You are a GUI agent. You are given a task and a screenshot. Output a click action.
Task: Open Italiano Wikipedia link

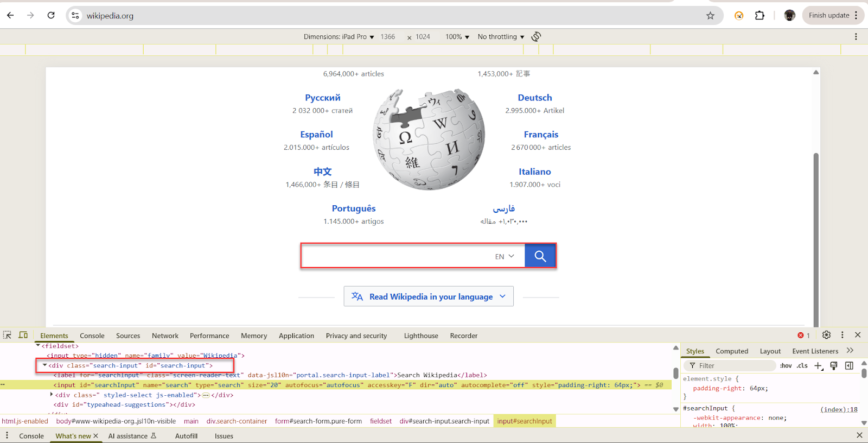point(535,172)
